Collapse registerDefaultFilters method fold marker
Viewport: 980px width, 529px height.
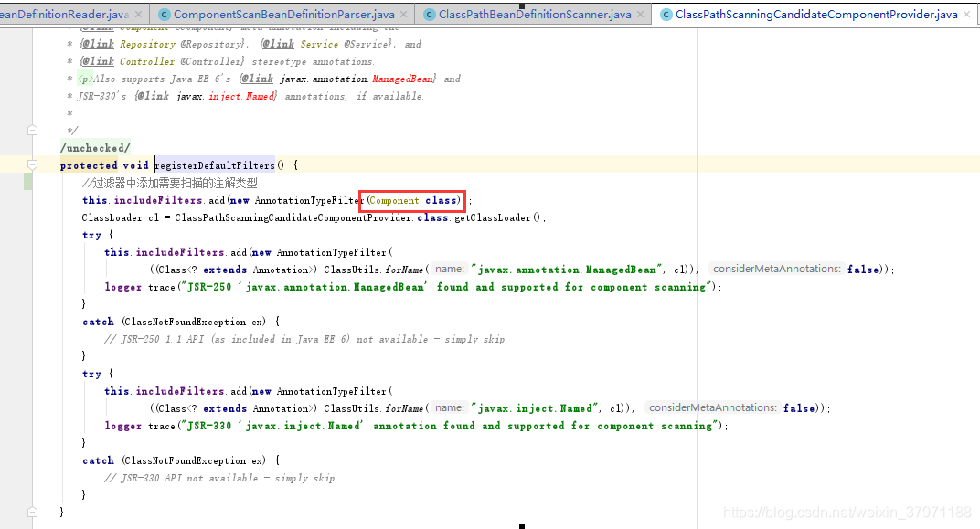33,164
